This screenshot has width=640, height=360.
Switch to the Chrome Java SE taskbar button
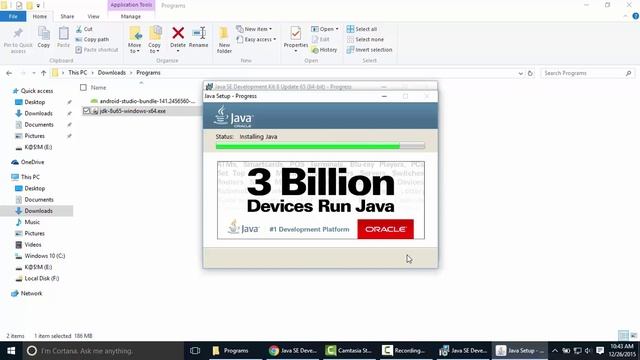pos(293,351)
